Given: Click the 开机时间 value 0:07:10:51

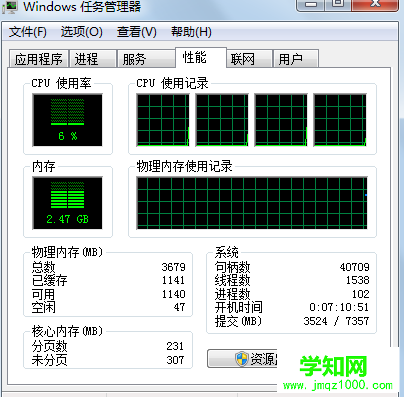Looking at the screenshot, I should pyautogui.click(x=339, y=307).
